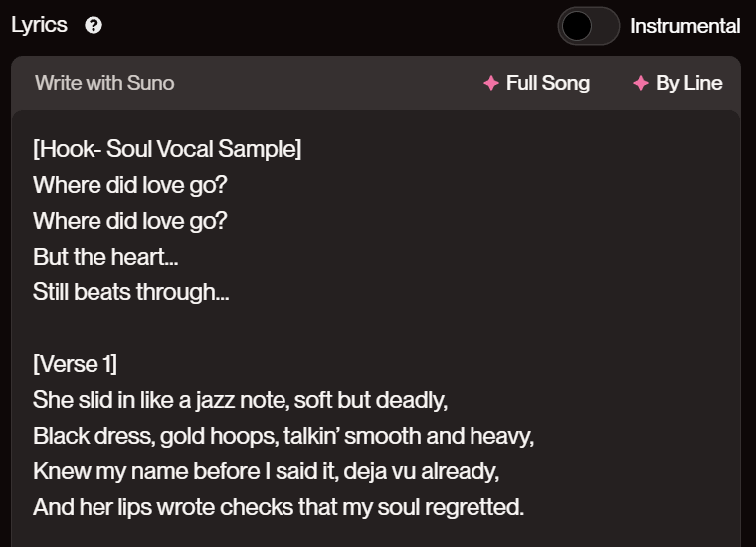Click the Instrumental label text
This screenshot has height=547, width=756.
684,26
